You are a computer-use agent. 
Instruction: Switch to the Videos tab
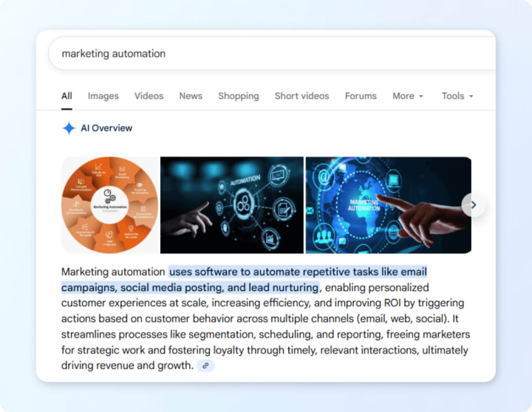(x=149, y=96)
